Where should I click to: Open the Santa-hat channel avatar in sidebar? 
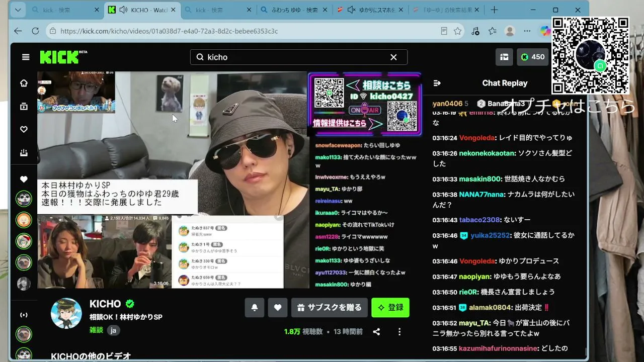click(24, 241)
